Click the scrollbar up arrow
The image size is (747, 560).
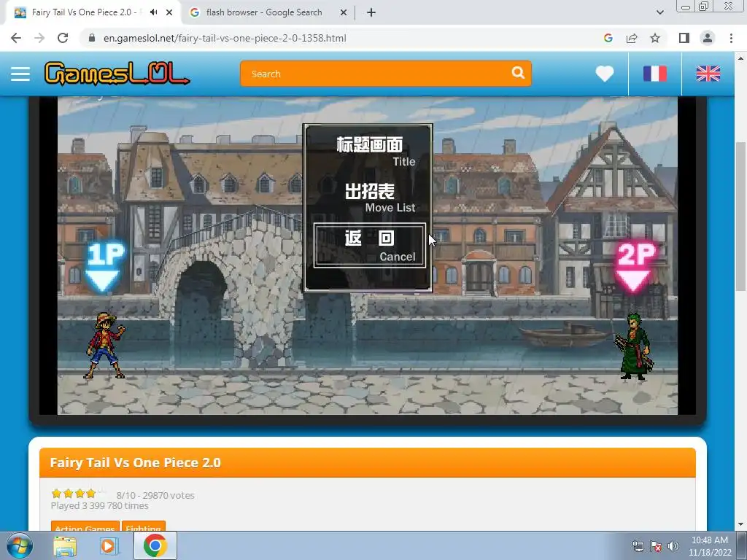[x=740, y=58]
